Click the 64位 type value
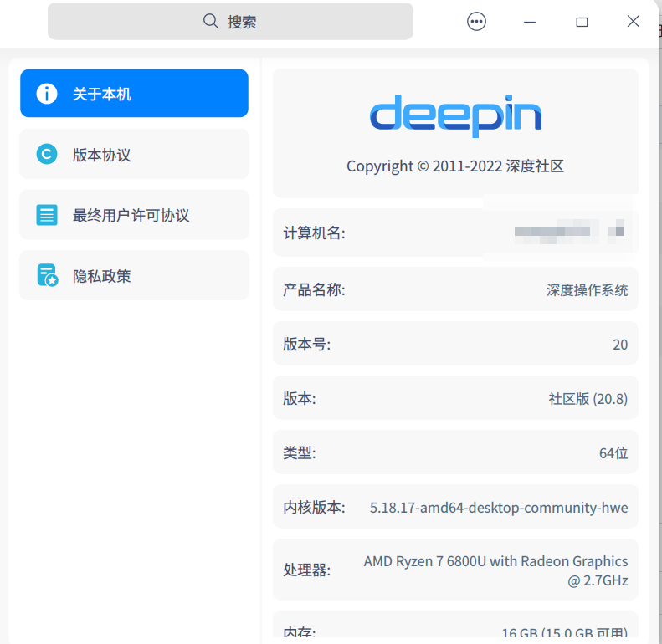 point(613,452)
